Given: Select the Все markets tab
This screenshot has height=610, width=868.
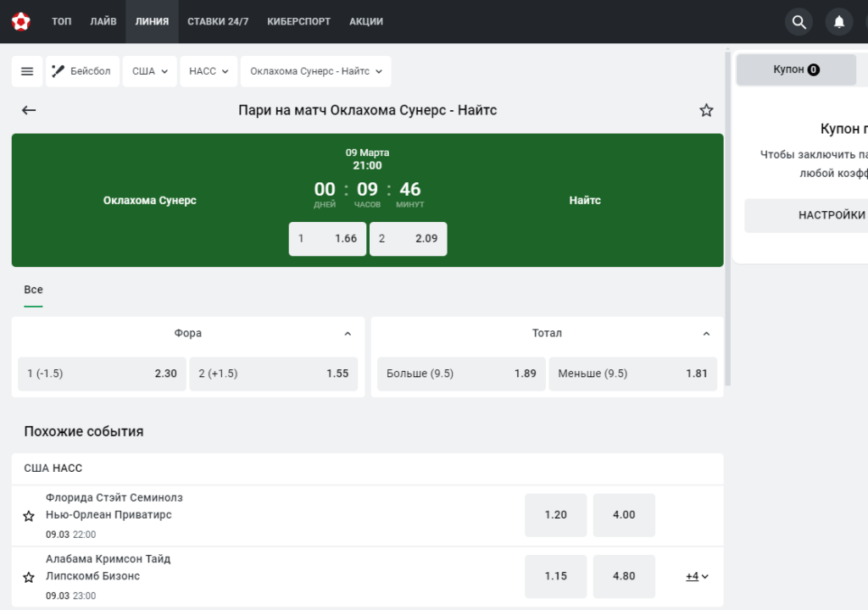Looking at the screenshot, I should tap(33, 290).
